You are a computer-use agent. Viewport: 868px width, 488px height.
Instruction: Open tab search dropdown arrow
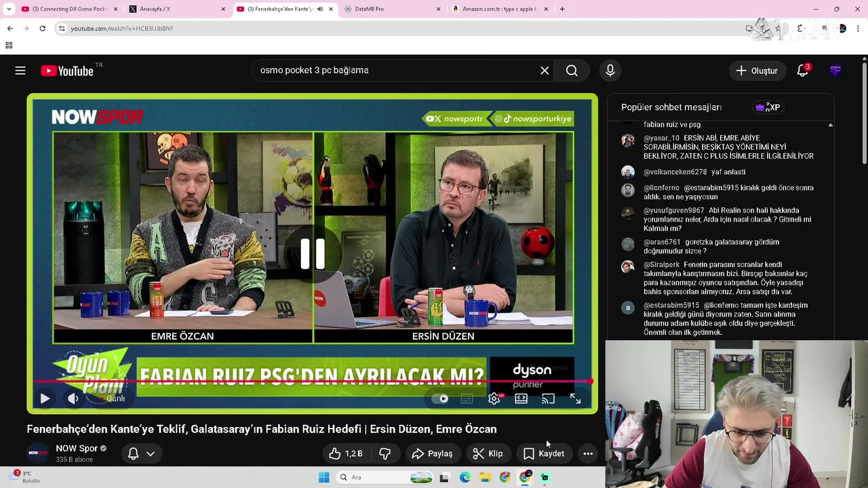(x=9, y=9)
